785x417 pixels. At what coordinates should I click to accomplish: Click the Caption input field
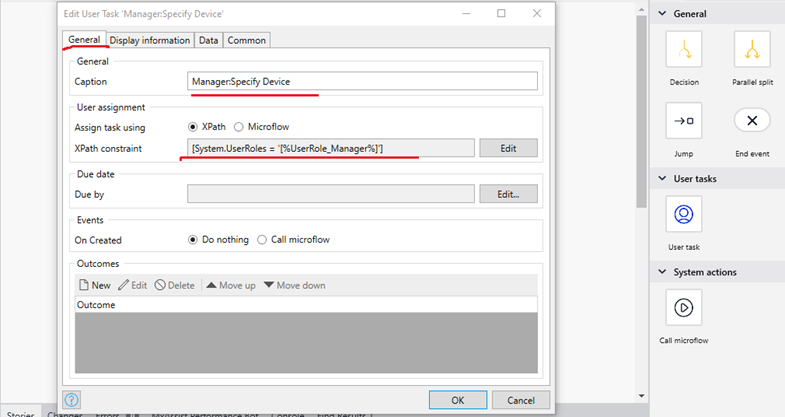362,82
